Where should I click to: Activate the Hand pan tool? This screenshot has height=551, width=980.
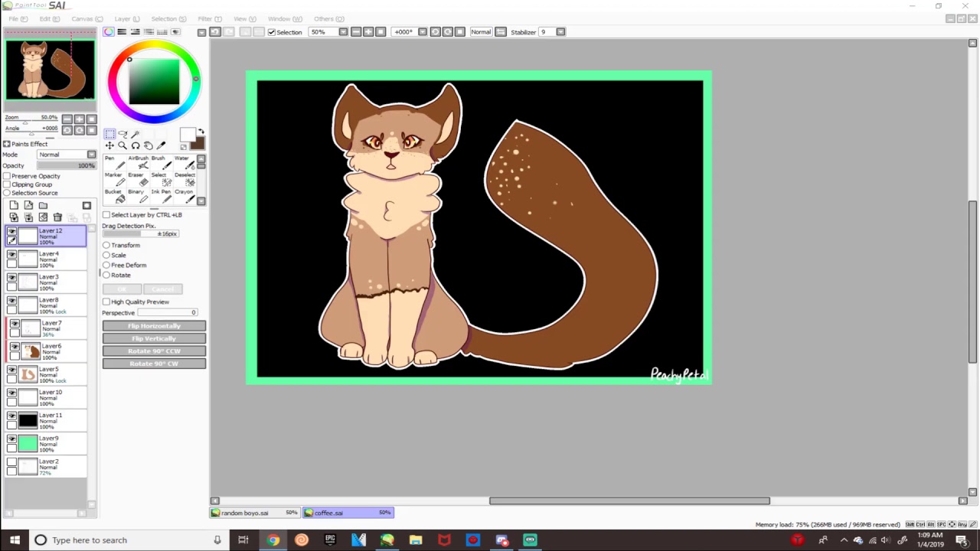click(149, 145)
